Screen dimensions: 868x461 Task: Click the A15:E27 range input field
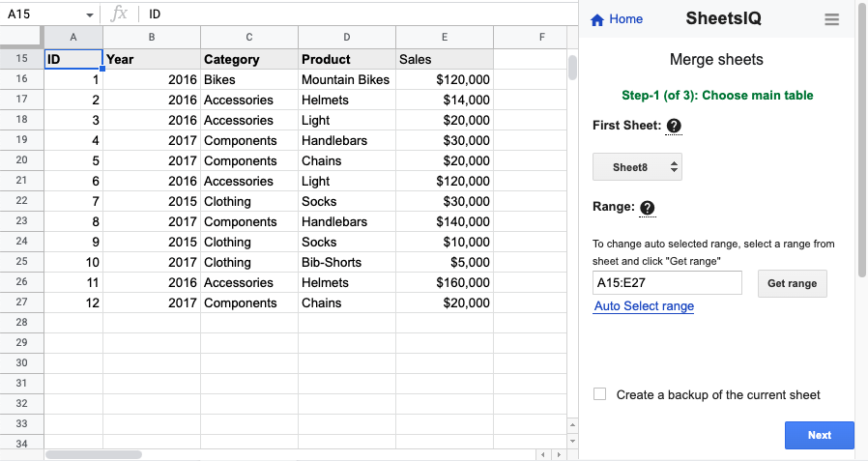coord(667,283)
